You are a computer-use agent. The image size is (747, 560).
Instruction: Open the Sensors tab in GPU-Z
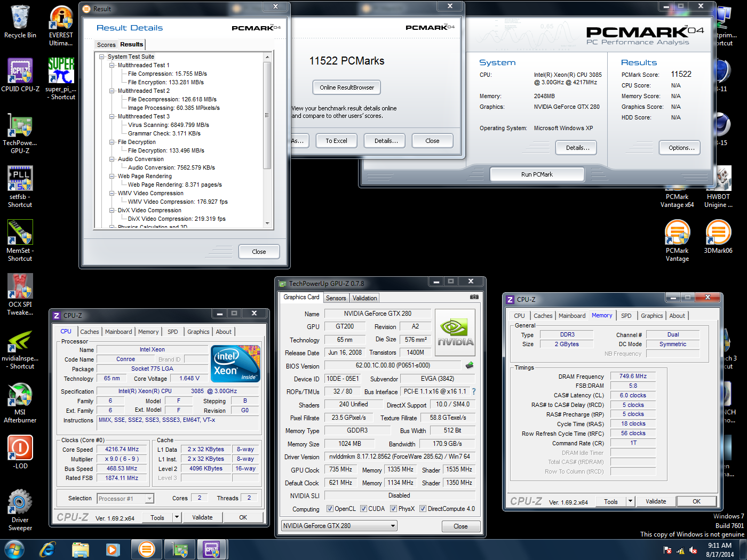pos(336,298)
